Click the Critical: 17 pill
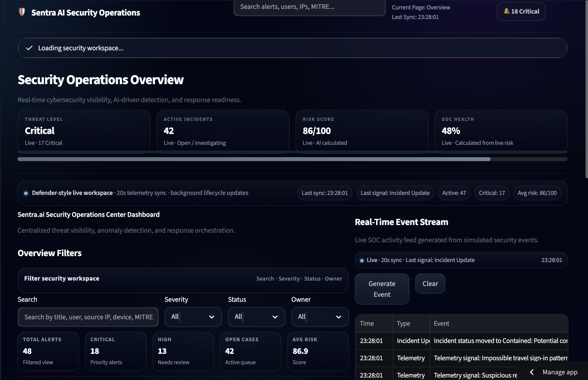588x380 pixels. [492, 193]
